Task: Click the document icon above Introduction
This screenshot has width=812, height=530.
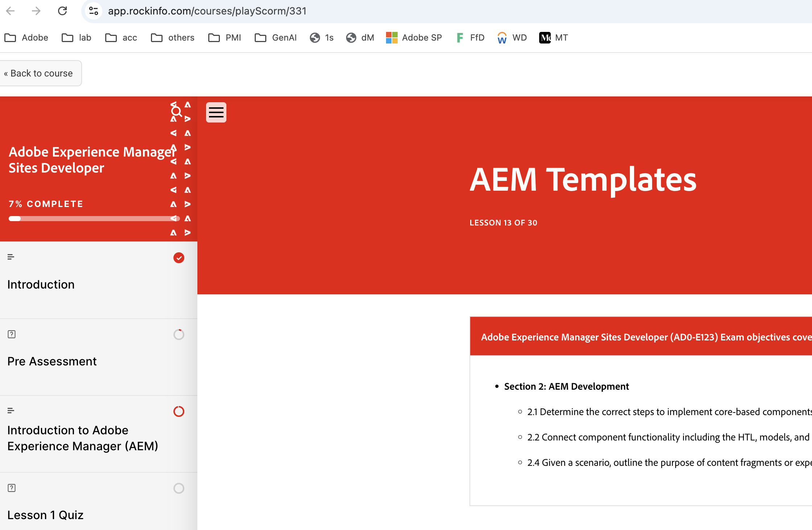Action: point(11,256)
